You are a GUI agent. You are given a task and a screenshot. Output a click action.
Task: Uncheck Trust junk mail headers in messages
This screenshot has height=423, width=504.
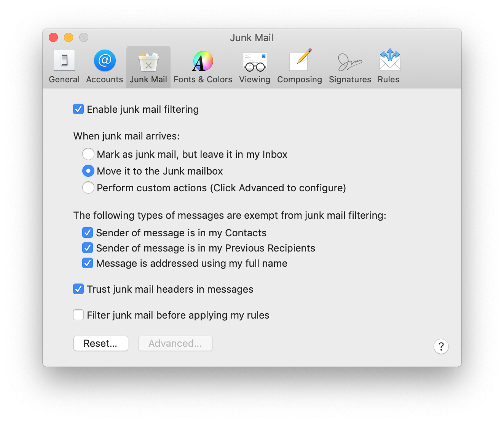78,289
